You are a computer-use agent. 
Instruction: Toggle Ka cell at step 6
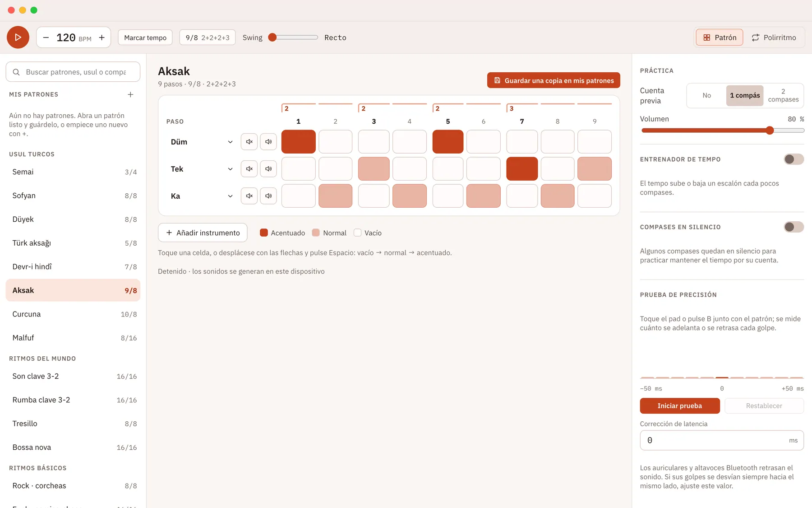484,196
